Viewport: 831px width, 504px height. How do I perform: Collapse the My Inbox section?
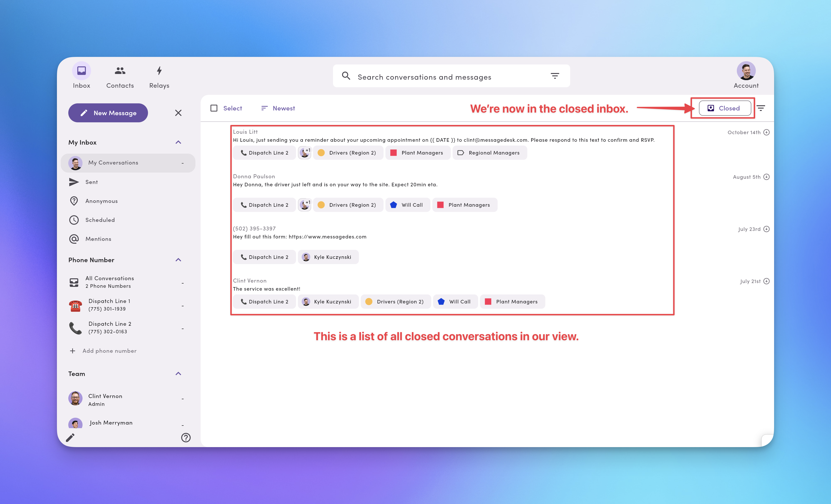pos(178,142)
